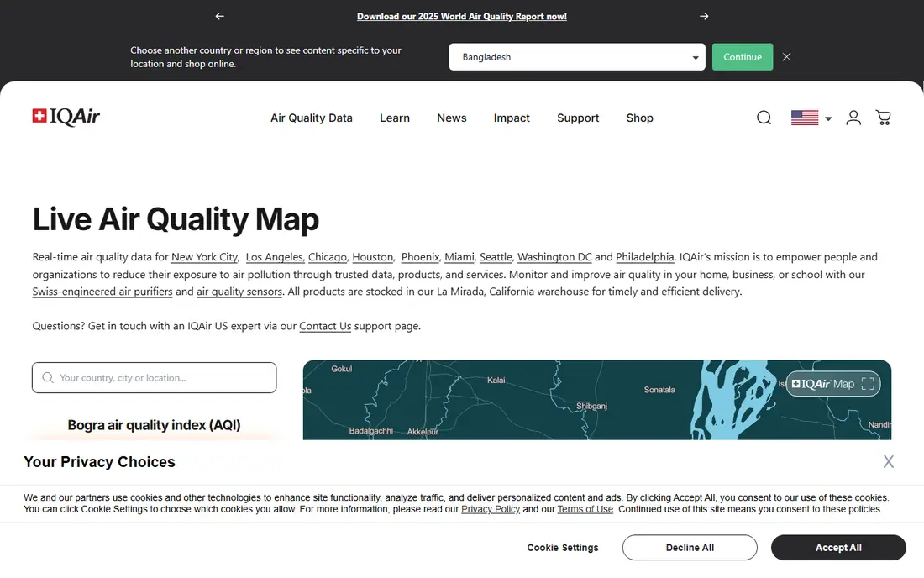Go to IQAir home via logo

pyautogui.click(x=66, y=117)
